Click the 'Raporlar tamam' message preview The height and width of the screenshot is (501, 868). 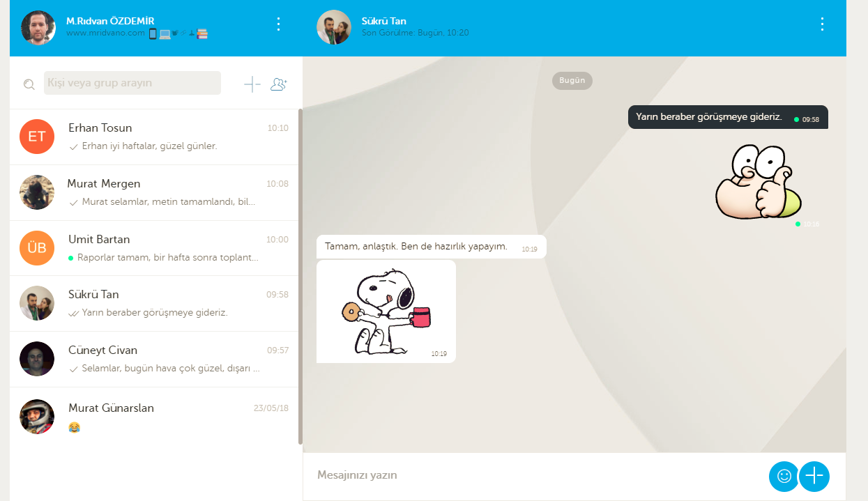[x=168, y=258]
